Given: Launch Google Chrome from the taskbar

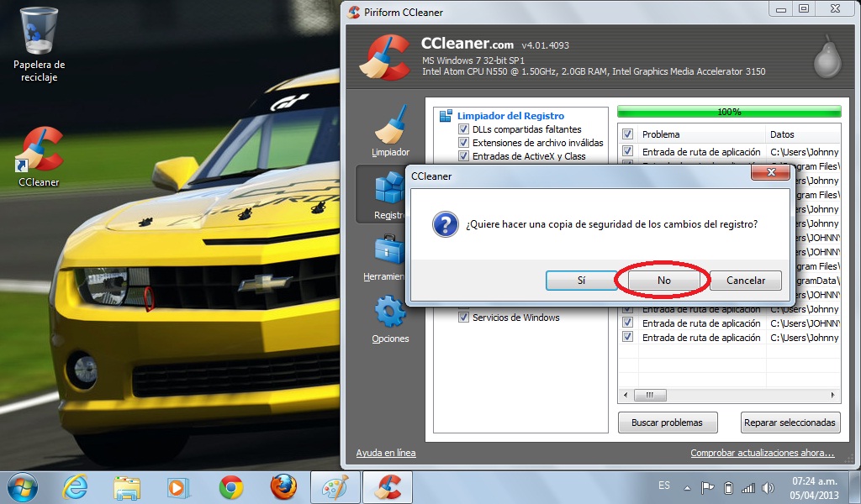Looking at the screenshot, I should pyautogui.click(x=234, y=486).
